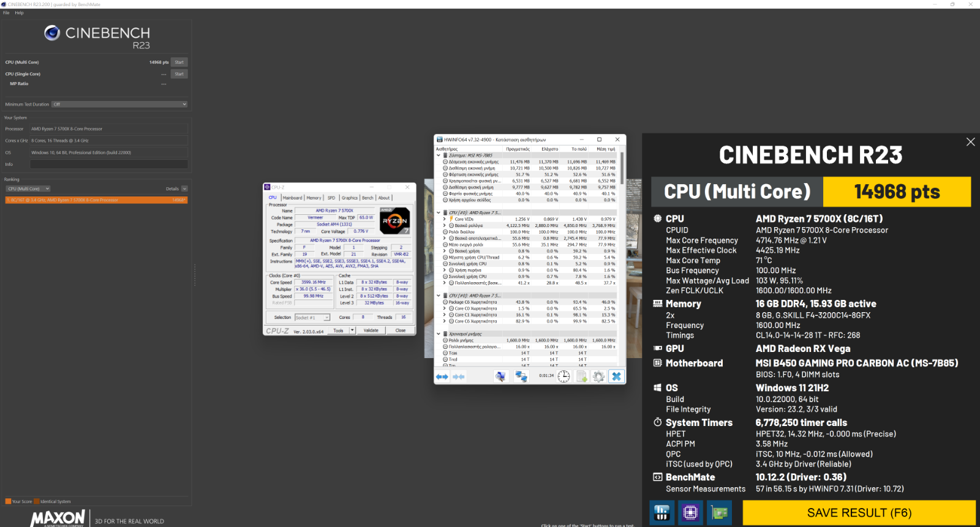Viewport: 980px width, 527px height.
Task: Click the GPU section icon in BenchMate
Action: (657, 348)
